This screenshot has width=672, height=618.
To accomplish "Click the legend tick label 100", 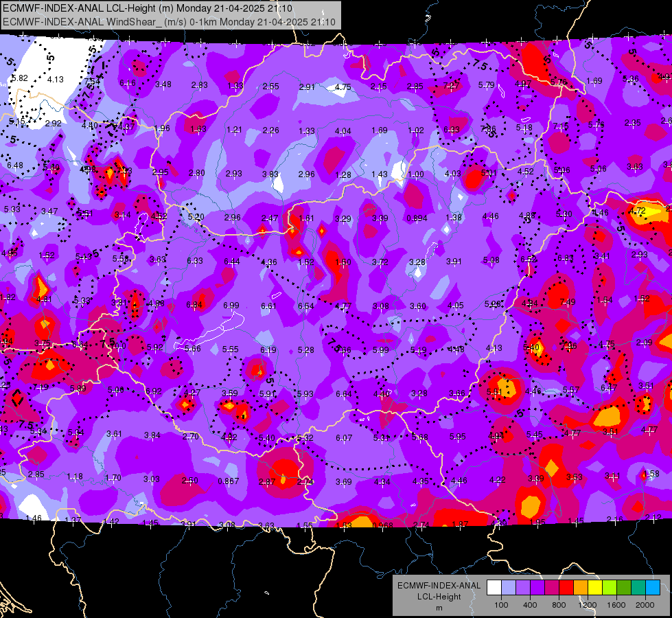I will [x=501, y=605].
